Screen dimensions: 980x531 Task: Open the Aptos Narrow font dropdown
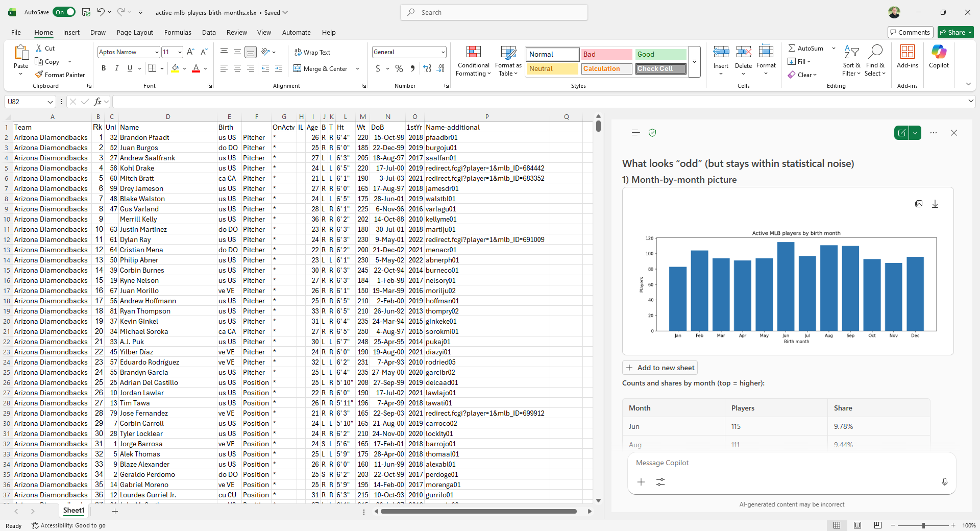(x=157, y=52)
